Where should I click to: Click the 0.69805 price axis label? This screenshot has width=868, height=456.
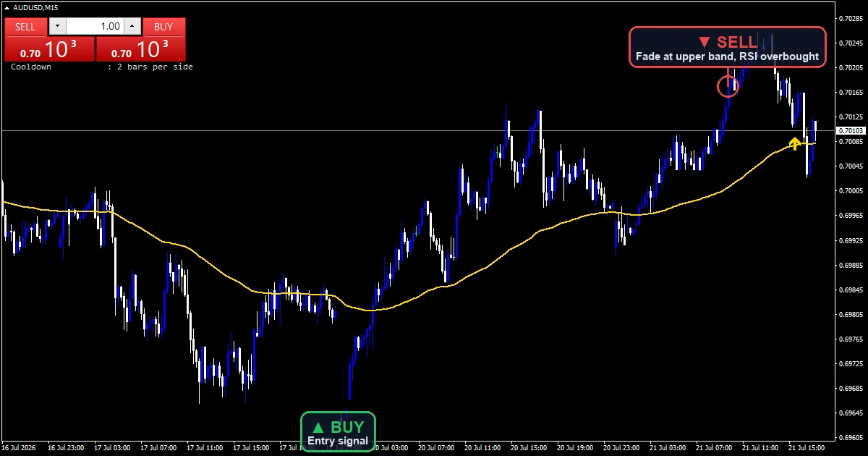(x=851, y=315)
